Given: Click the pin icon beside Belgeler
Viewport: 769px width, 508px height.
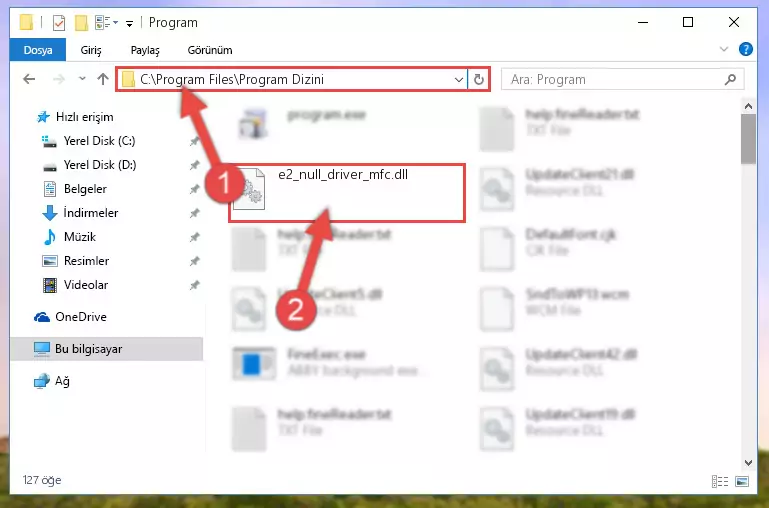Looking at the screenshot, I should tap(194, 189).
